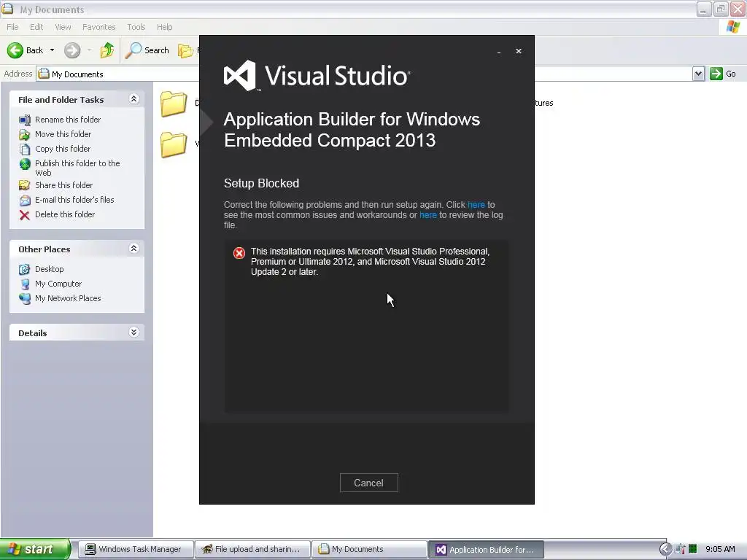Click the red Delete this folder icon
Image resolution: width=747 pixels, height=560 pixels.
point(25,215)
